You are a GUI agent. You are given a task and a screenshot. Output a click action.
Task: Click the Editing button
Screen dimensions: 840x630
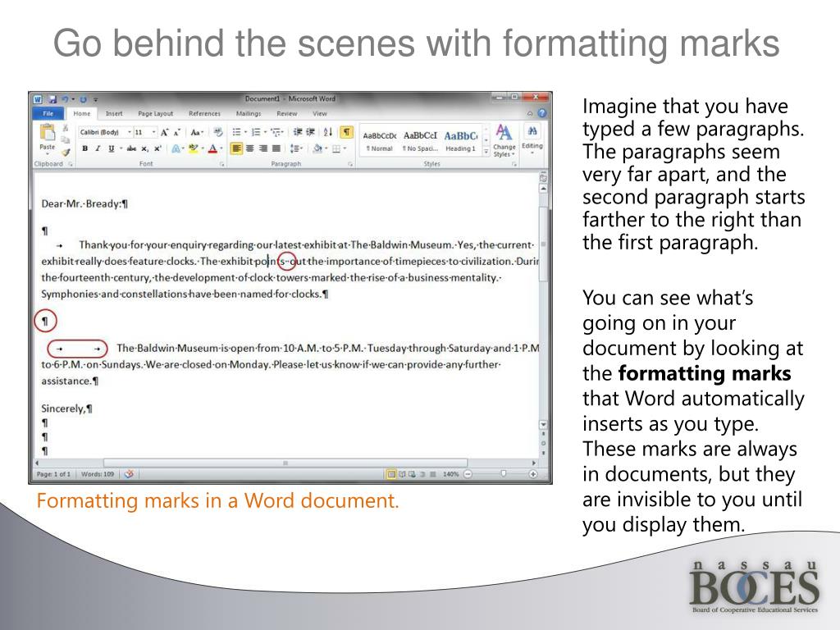coord(532,139)
